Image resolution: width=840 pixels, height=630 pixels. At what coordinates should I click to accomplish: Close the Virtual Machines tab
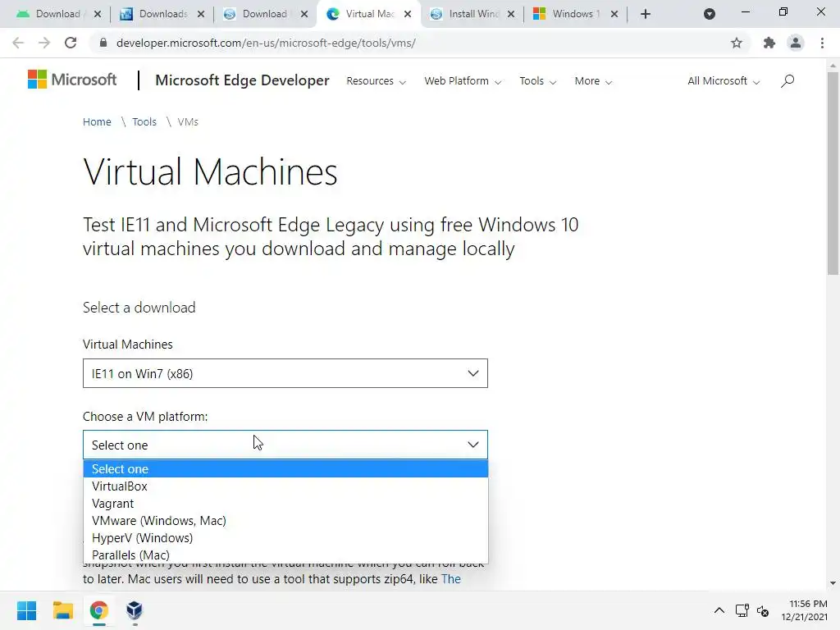(x=408, y=14)
